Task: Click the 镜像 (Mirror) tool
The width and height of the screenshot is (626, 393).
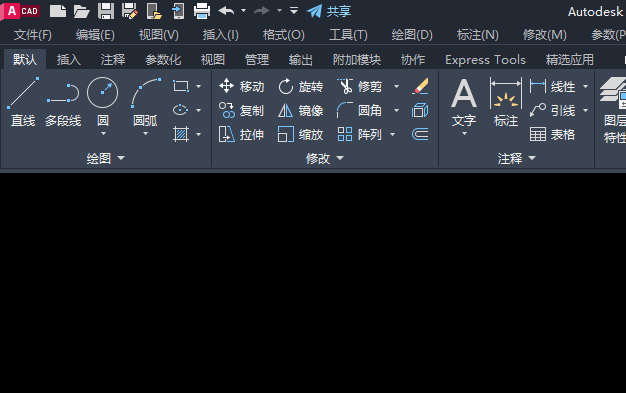Action: pyautogui.click(x=300, y=110)
